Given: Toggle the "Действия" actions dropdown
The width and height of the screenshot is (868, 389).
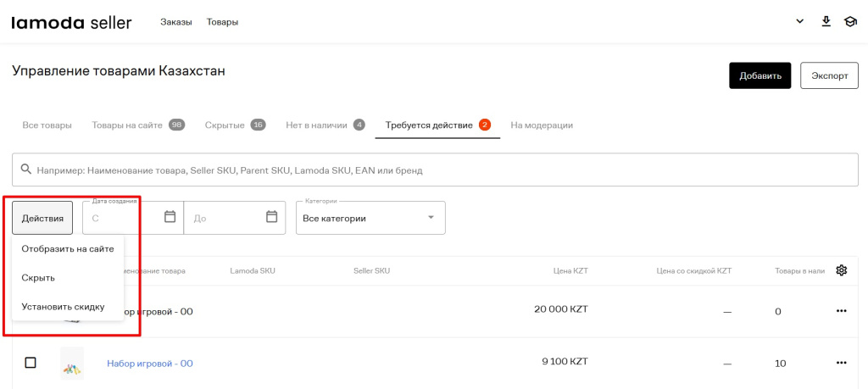Looking at the screenshot, I should [x=42, y=218].
